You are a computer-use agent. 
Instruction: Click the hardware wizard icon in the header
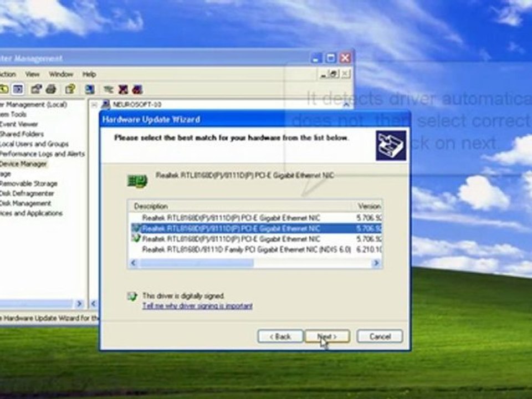(391, 146)
